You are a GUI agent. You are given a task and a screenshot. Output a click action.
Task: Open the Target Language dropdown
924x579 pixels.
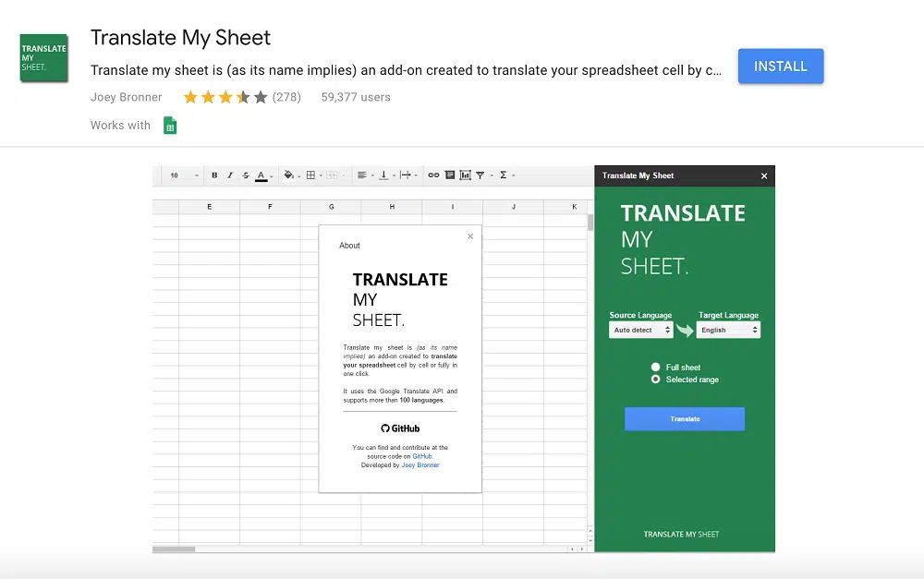click(x=728, y=330)
